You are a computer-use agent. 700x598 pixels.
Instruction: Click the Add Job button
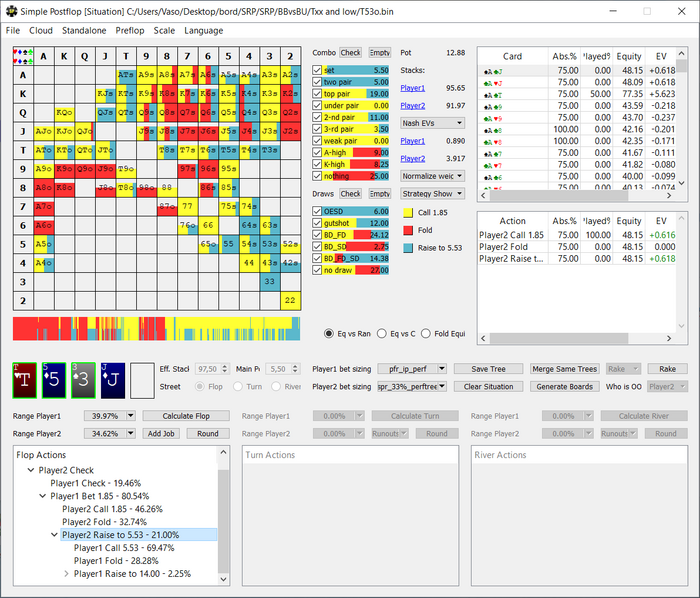pyautogui.click(x=161, y=433)
